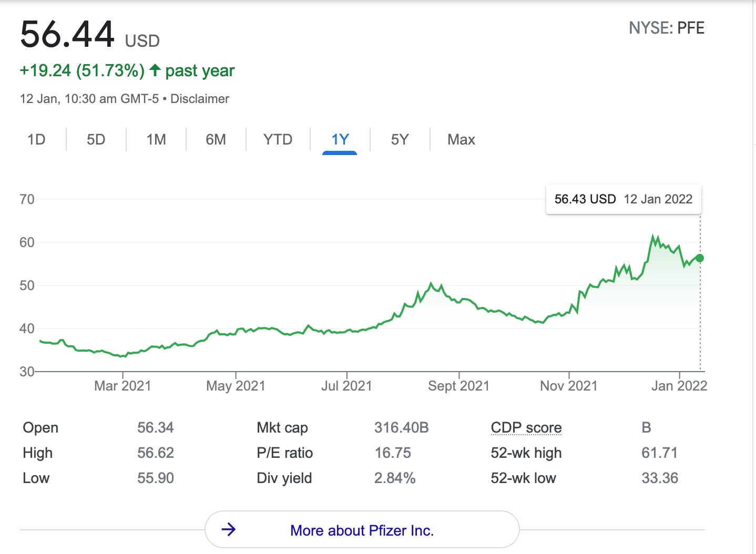Click the 52-wk high value 61.71
This screenshot has height=554, width=756.
[659, 453]
